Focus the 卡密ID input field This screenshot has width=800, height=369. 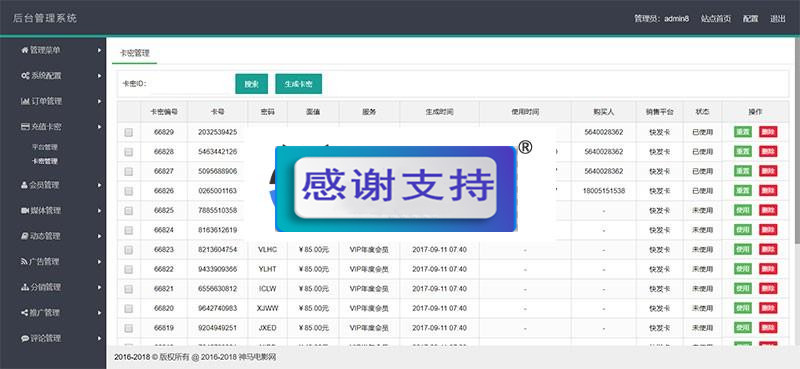190,84
